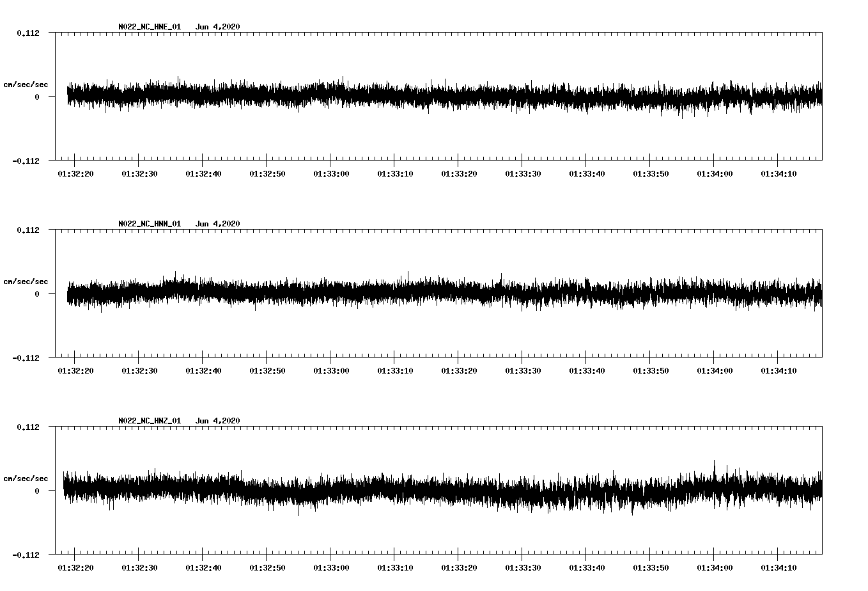
Task: Select the Jun 4,2020 date above the HNE plot
Action: tap(218, 27)
